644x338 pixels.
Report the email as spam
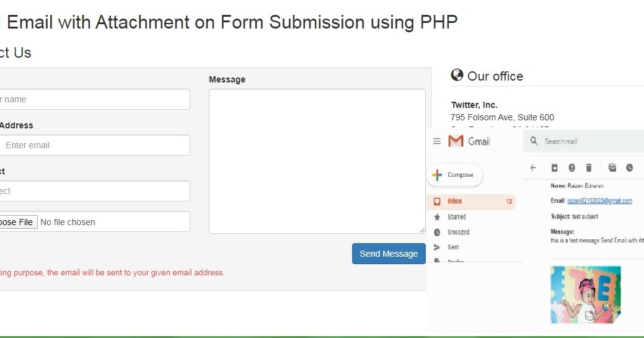(x=571, y=167)
